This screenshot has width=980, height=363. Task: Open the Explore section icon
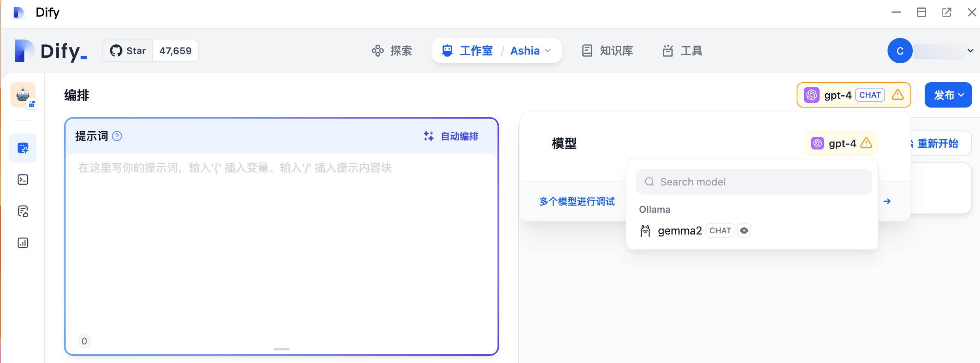378,51
